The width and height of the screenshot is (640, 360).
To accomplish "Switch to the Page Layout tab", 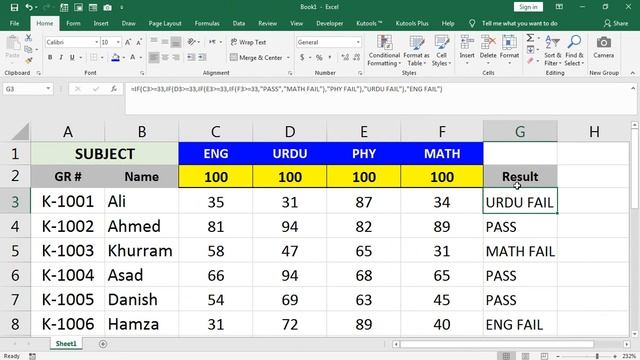I will [165, 23].
